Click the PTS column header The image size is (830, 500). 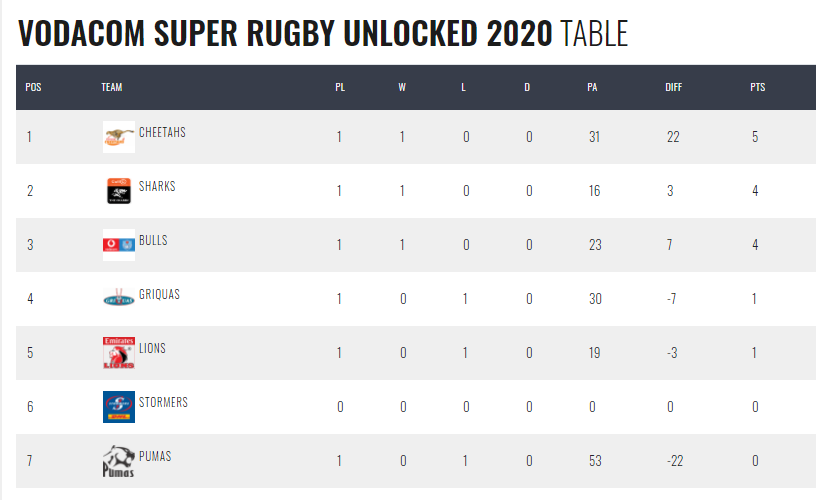click(757, 87)
